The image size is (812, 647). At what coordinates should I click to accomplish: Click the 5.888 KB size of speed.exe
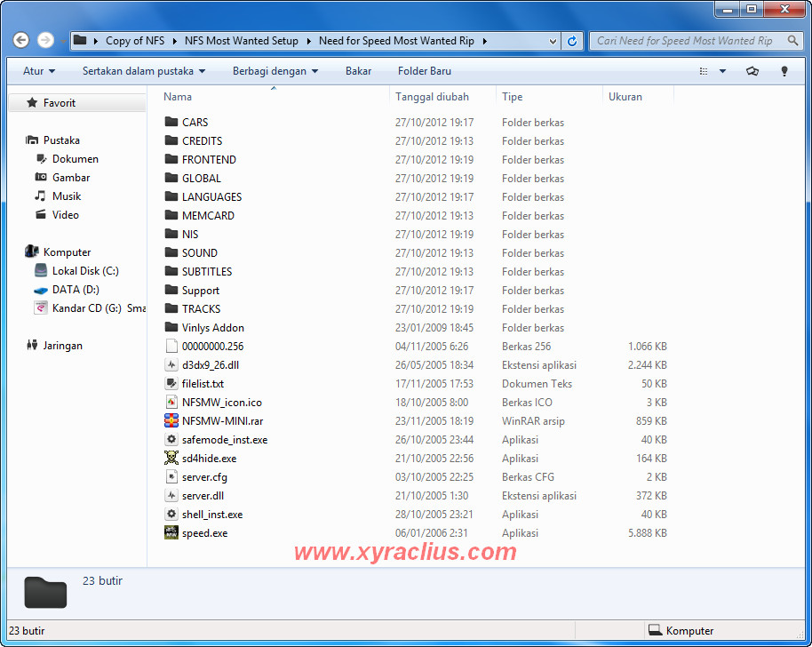pyautogui.click(x=648, y=532)
